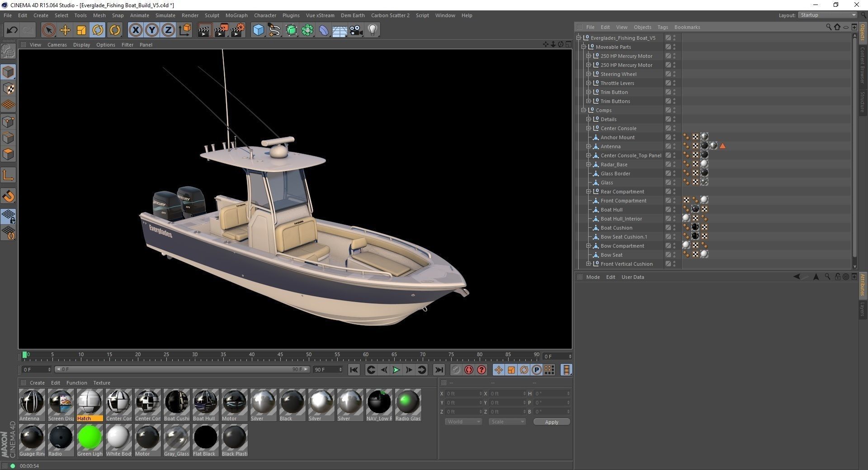The image size is (868, 470).
Task: Open the Scale mode dropdown
Action: [507, 422]
